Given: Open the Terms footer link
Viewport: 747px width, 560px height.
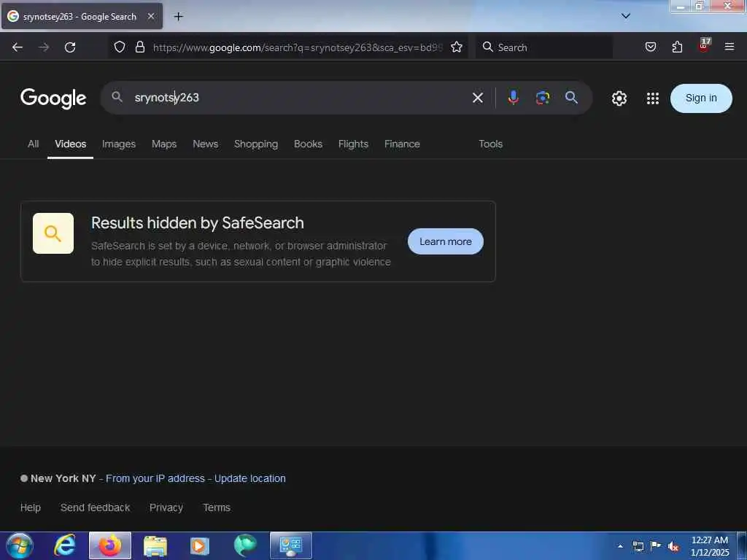Looking at the screenshot, I should (217, 507).
